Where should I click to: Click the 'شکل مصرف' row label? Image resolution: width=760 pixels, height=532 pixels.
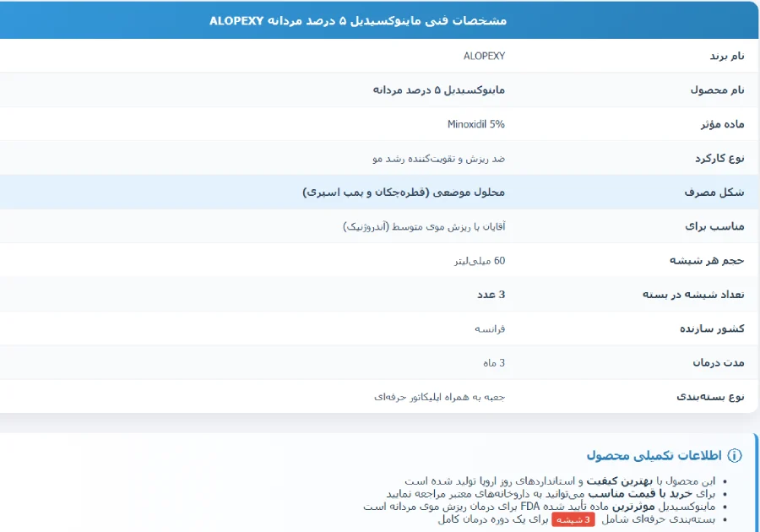[x=714, y=193]
